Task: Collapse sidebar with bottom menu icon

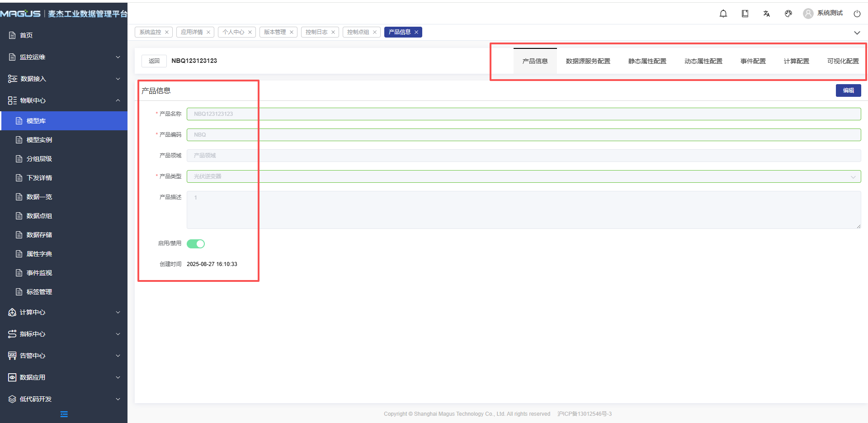Action: 64,414
